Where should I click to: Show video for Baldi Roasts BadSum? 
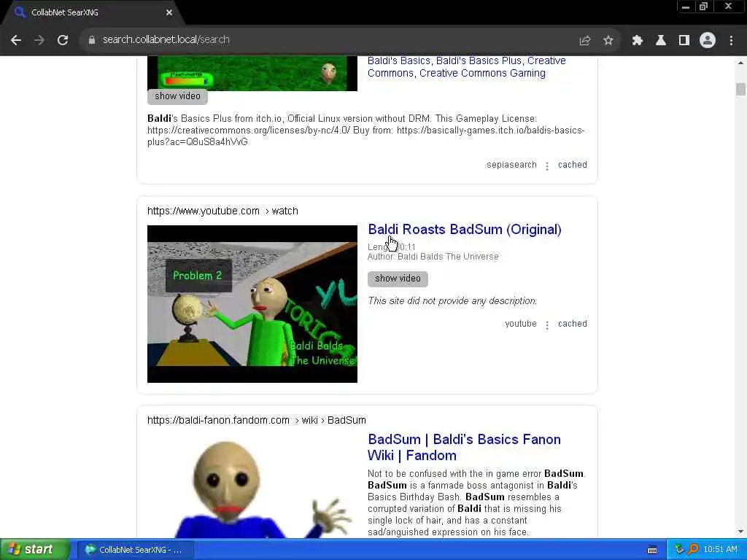point(398,279)
